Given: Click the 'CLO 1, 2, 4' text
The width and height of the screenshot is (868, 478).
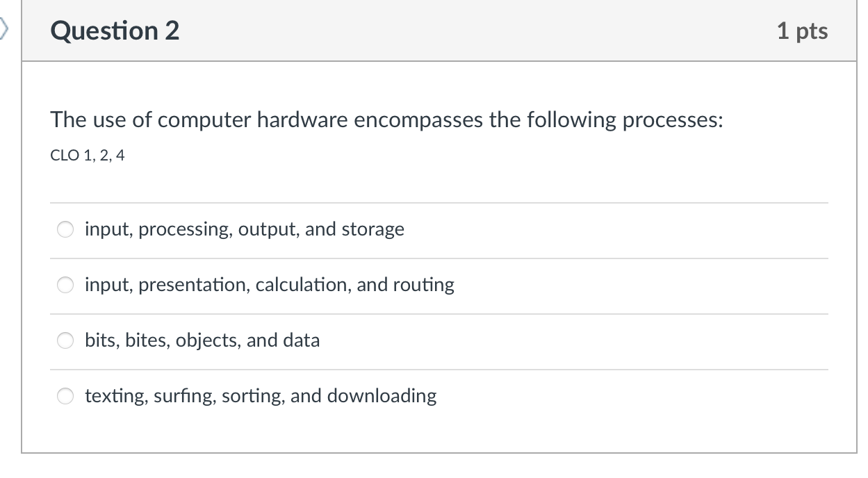Looking at the screenshot, I should point(88,156).
